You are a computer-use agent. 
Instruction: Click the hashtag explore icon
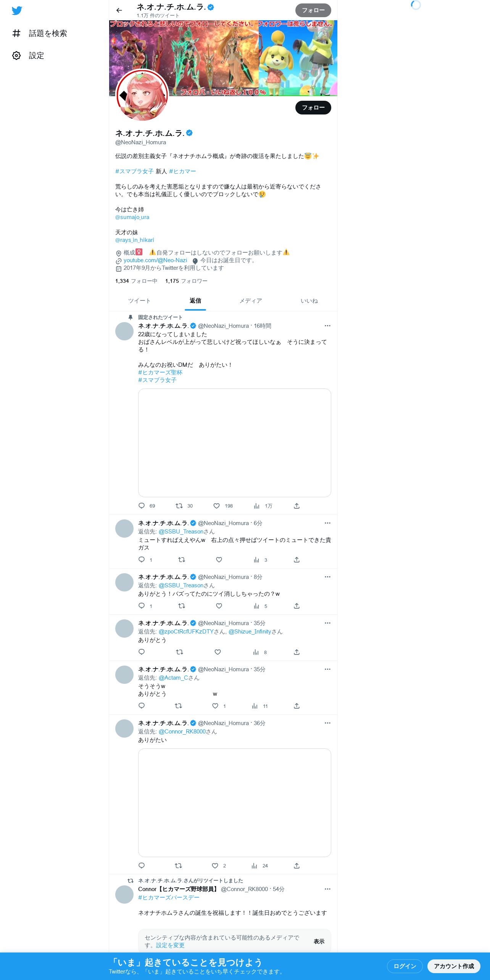16,34
